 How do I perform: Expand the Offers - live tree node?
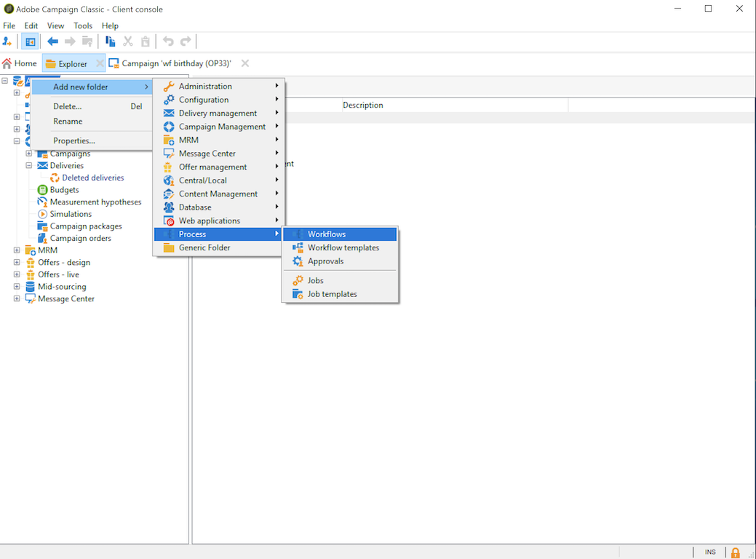pyautogui.click(x=17, y=274)
